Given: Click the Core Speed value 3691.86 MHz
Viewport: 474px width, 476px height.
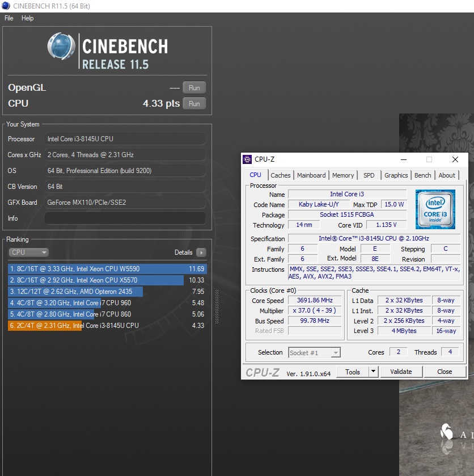Looking at the screenshot, I should (x=315, y=300).
